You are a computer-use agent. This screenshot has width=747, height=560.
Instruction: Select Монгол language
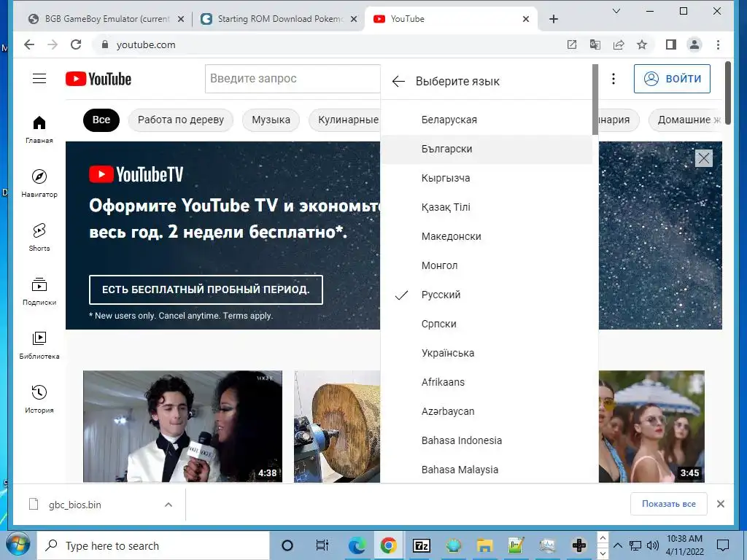(487, 265)
